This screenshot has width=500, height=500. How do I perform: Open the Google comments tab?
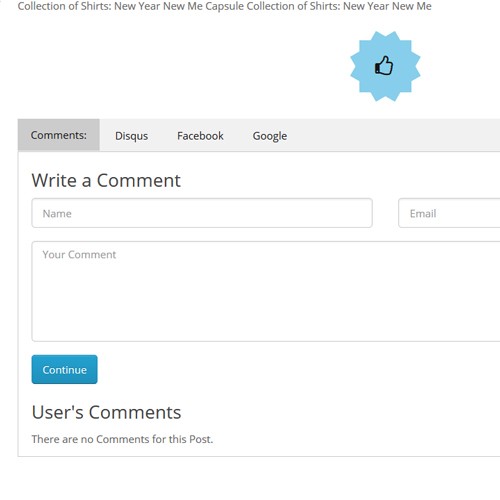tap(270, 136)
